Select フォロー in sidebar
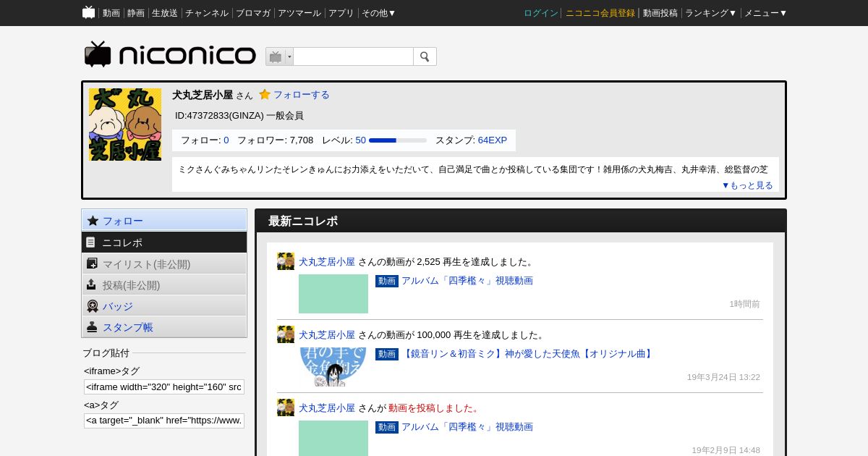 point(164,221)
